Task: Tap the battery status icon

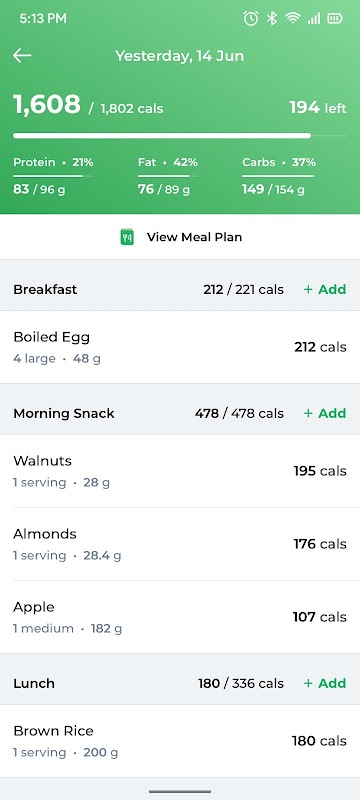Action: tap(335, 19)
